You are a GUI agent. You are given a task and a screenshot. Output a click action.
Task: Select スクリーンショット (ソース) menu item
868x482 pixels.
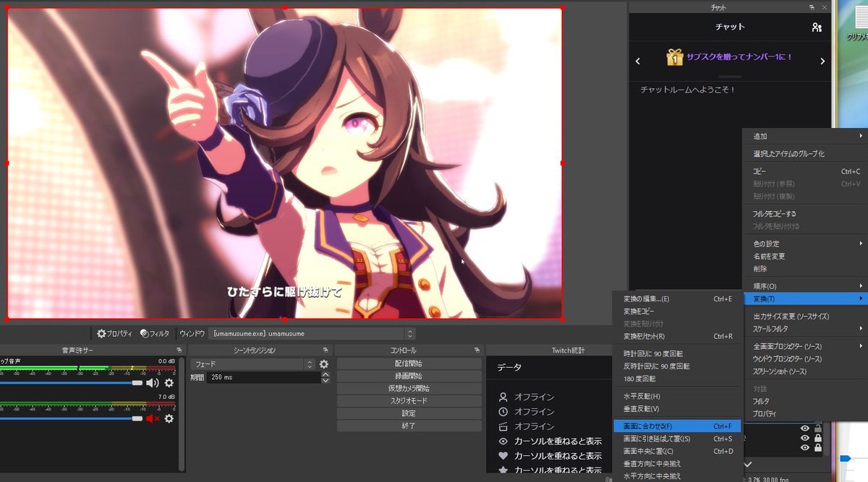coord(806,371)
